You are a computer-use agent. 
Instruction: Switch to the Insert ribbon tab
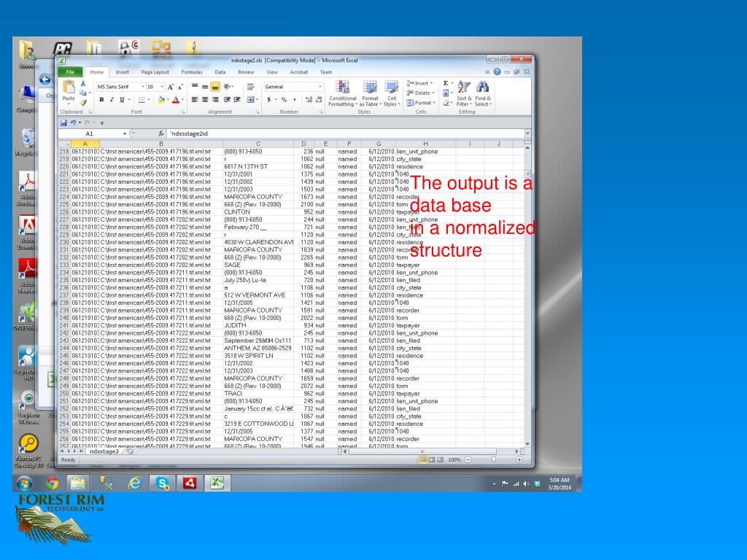tap(123, 72)
